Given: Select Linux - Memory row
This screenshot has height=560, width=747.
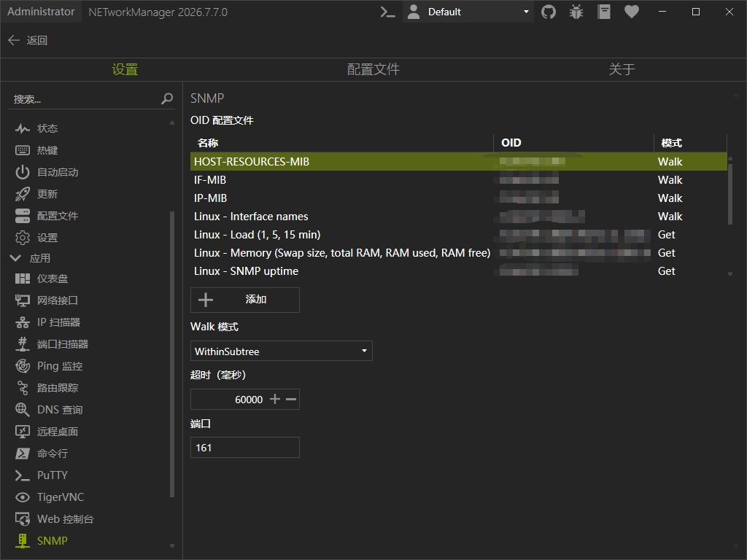Looking at the screenshot, I should point(458,253).
